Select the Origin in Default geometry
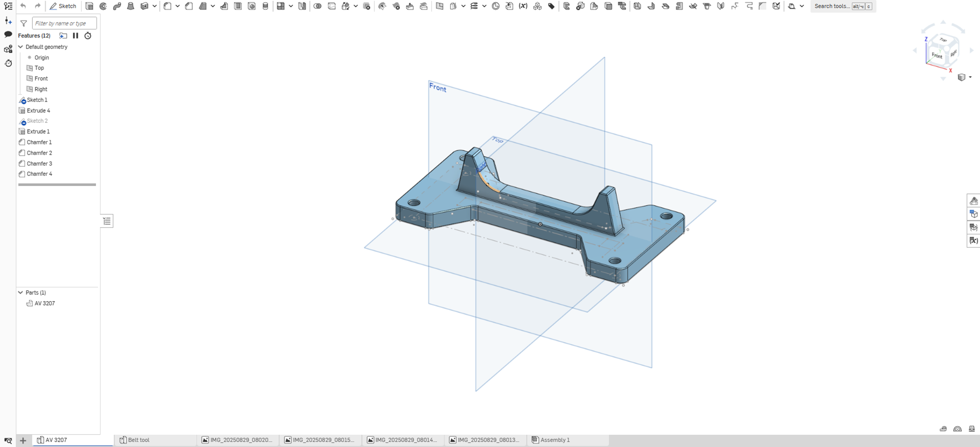Viewport: 980px width, 447px height. coord(41,58)
